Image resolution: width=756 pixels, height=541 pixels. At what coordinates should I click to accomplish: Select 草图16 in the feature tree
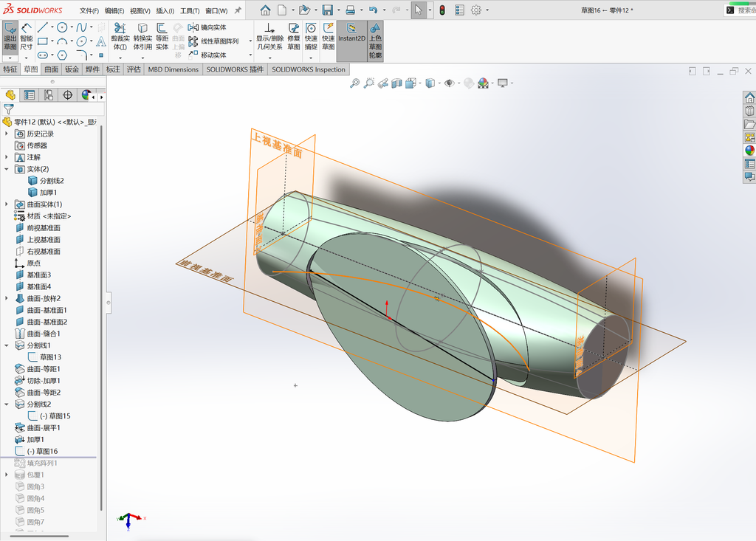point(37,451)
